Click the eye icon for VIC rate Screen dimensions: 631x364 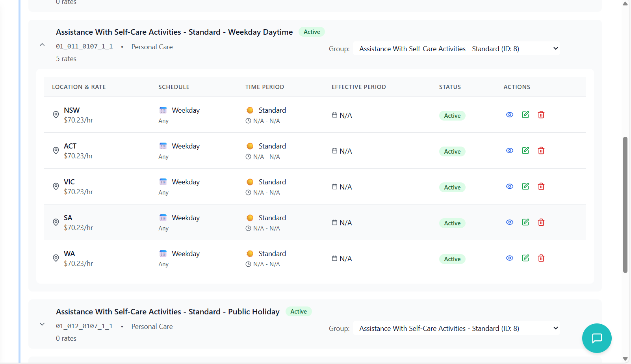(x=509, y=186)
